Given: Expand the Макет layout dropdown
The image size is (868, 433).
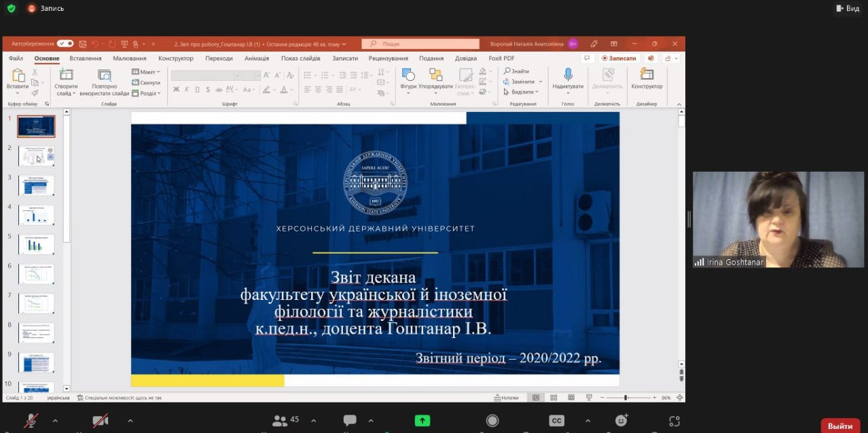Looking at the screenshot, I should point(145,72).
